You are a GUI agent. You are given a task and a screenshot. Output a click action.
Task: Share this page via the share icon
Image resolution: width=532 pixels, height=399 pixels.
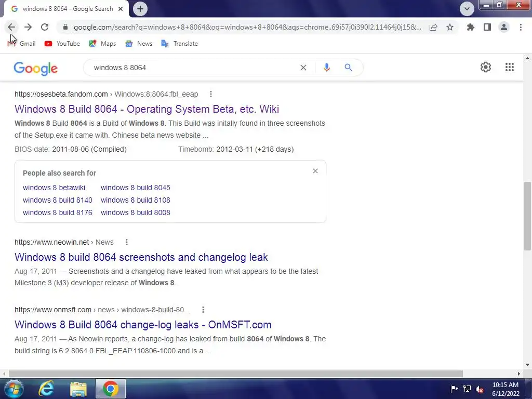433,27
